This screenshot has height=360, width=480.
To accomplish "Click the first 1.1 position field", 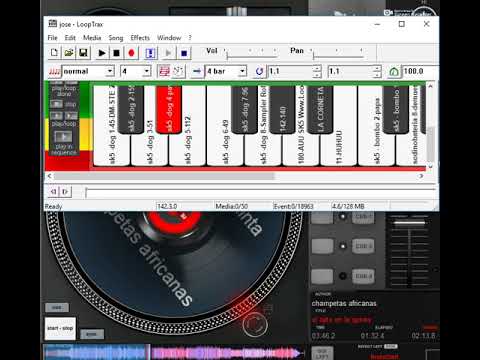I will point(290,71).
